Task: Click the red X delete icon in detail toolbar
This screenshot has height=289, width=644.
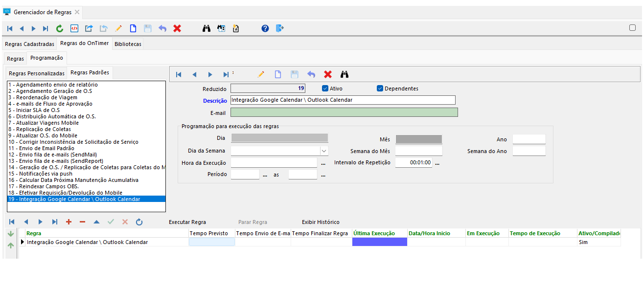Action: 328,74
